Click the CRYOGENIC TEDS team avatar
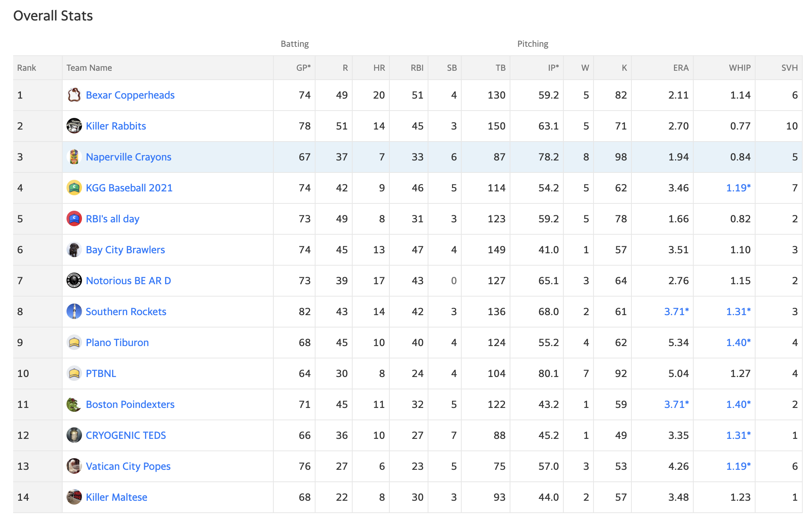 (74, 435)
